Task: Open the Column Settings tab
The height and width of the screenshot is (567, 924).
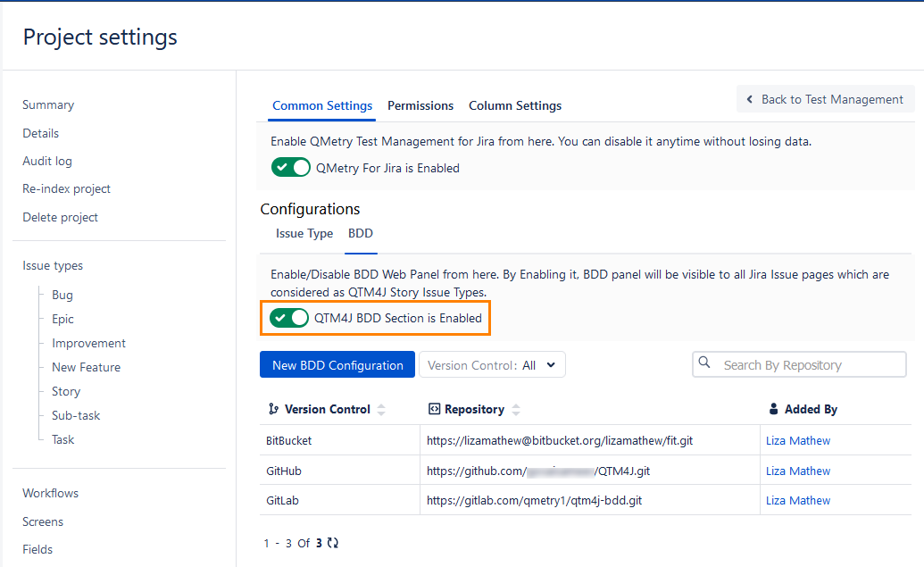Action: (515, 105)
